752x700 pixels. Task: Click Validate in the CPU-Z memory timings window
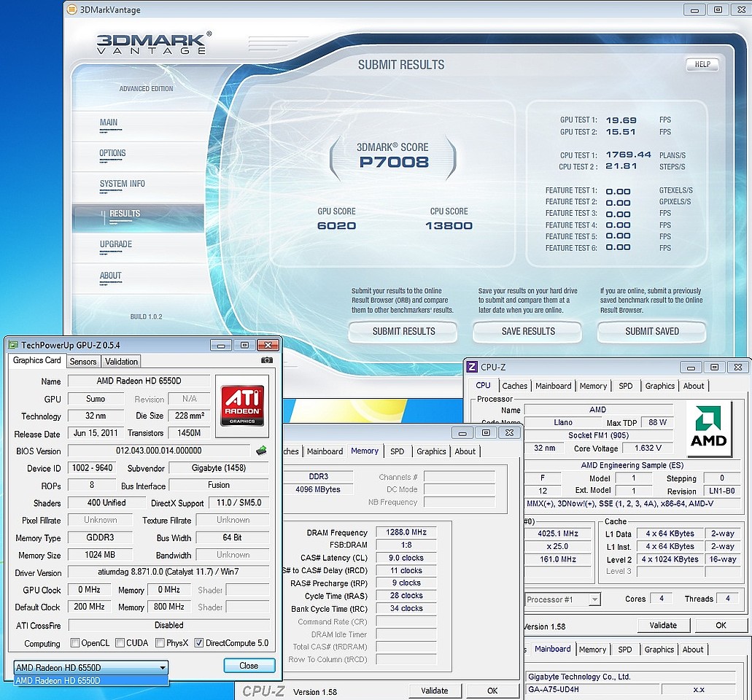pyautogui.click(x=435, y=691)
